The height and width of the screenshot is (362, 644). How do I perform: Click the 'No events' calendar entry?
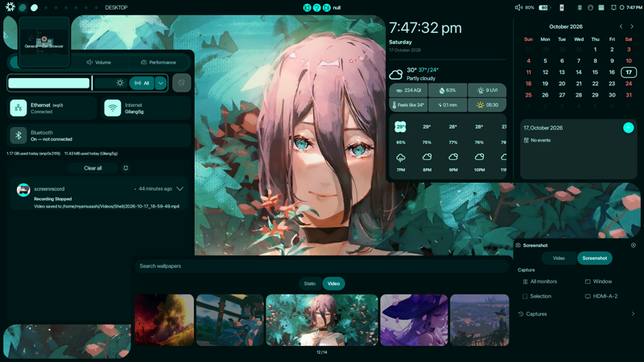(x=537, y=140)
